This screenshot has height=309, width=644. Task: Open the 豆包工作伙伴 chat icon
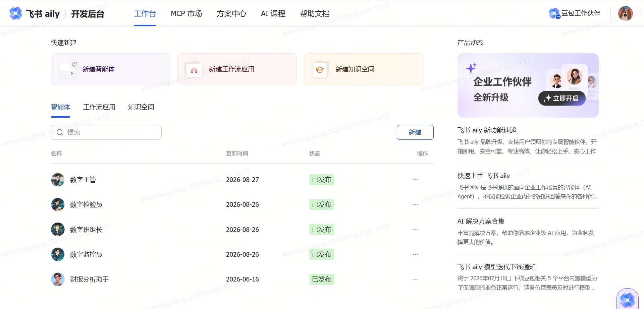(x=554, y=13)
